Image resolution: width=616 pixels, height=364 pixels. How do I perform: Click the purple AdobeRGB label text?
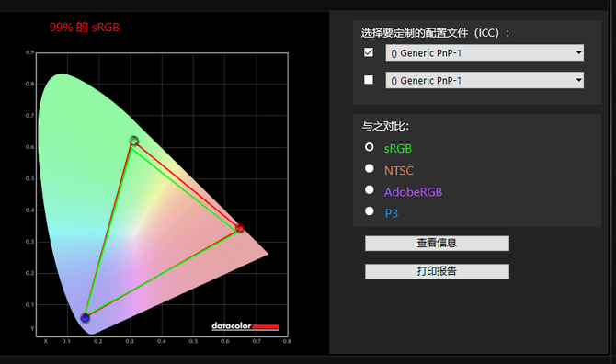414,192
